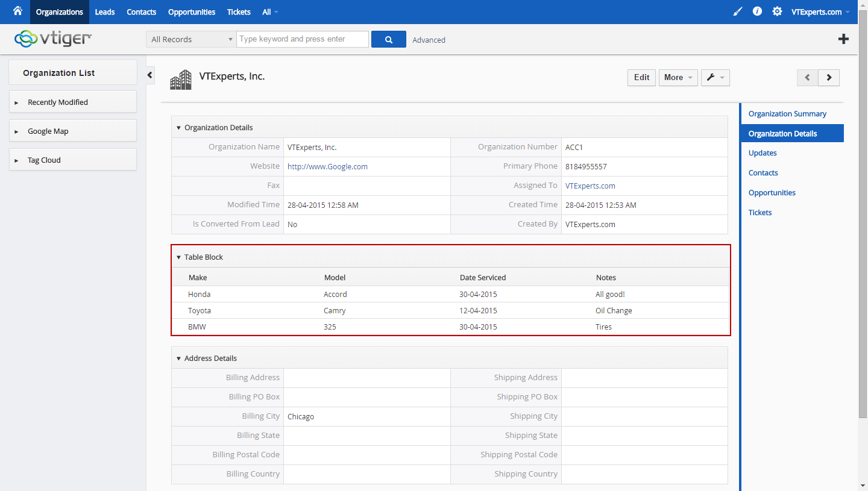The height and width of the screenshot is (491, 868).
Task: Open the theme paintbrush icon
Action: pos(738,11)
